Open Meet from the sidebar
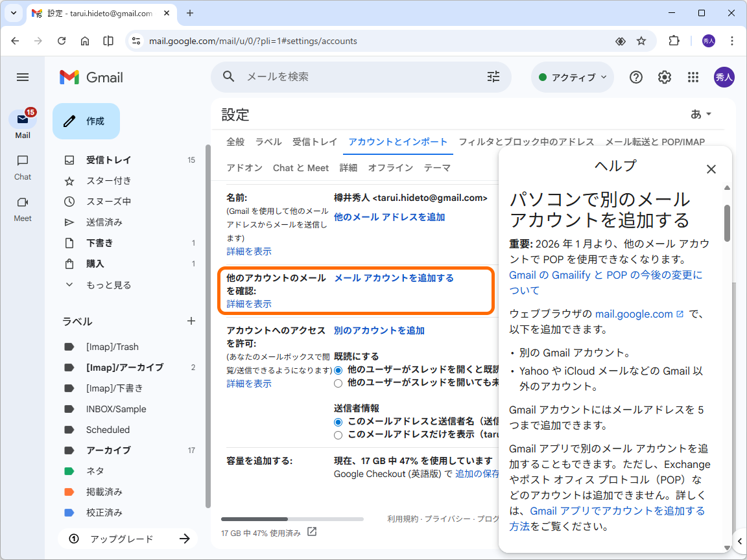This screenshot has height=560, width=747. coord(22,209)
